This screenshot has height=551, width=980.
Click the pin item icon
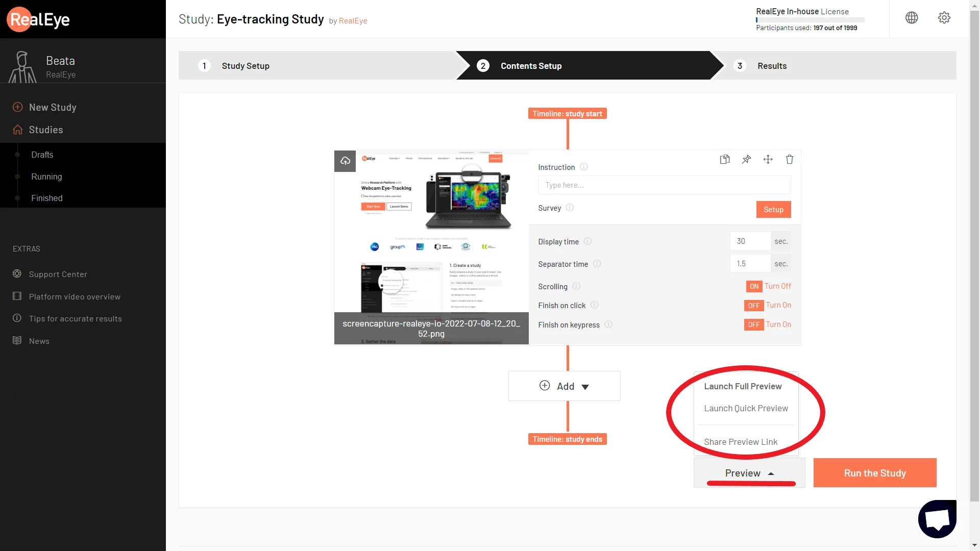coord(746,159)
